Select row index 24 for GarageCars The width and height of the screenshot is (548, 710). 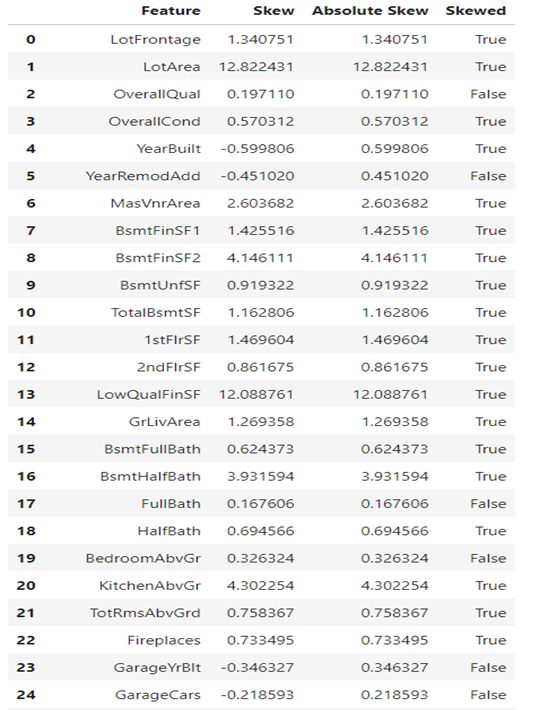26,695
